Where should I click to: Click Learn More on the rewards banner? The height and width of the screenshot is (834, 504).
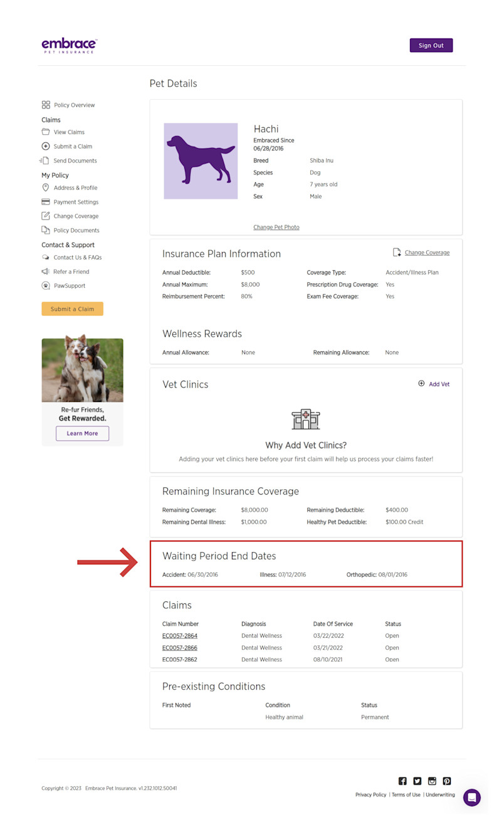[82, 433]
